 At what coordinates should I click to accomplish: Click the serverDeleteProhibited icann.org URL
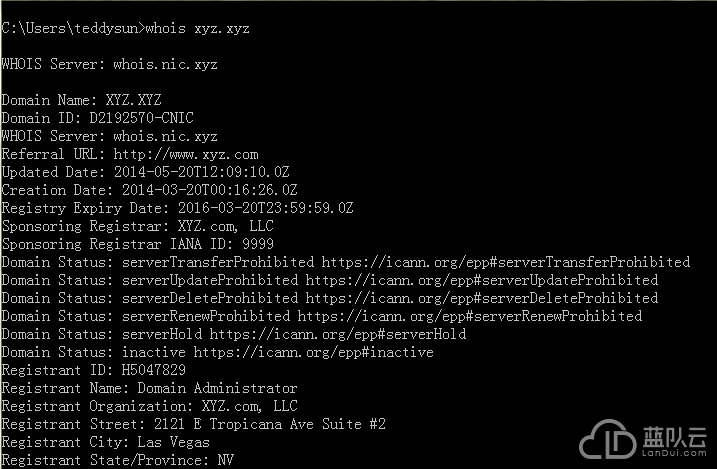click(x=482, y=298)
